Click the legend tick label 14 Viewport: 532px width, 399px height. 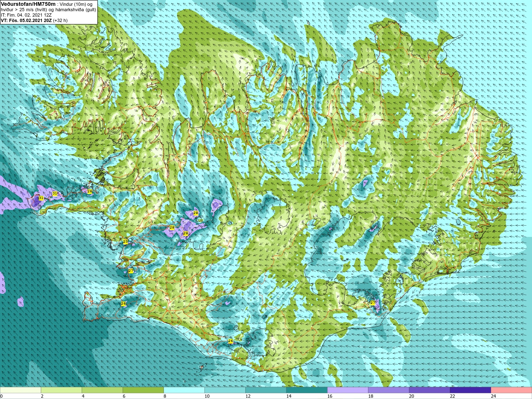pyautogui.click(x=288, y=397)
